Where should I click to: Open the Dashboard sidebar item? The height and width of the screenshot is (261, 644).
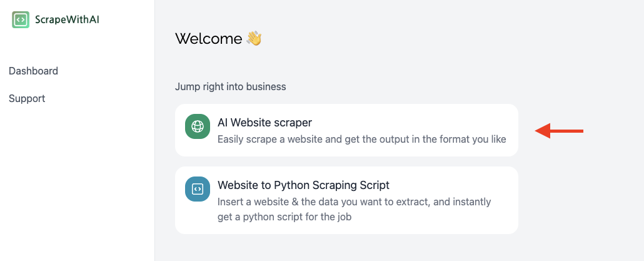point(33,71)
